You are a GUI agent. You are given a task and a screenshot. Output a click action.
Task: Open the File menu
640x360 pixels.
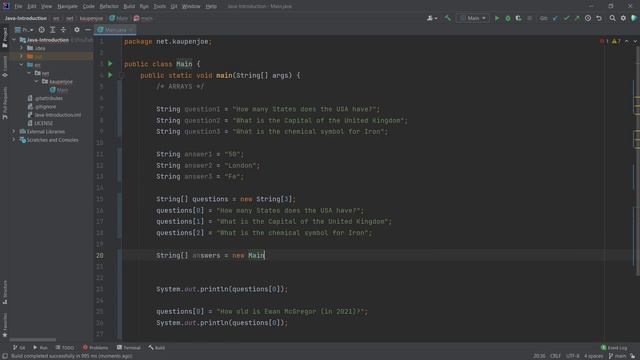pyautogui.click(x=18, y=6)
